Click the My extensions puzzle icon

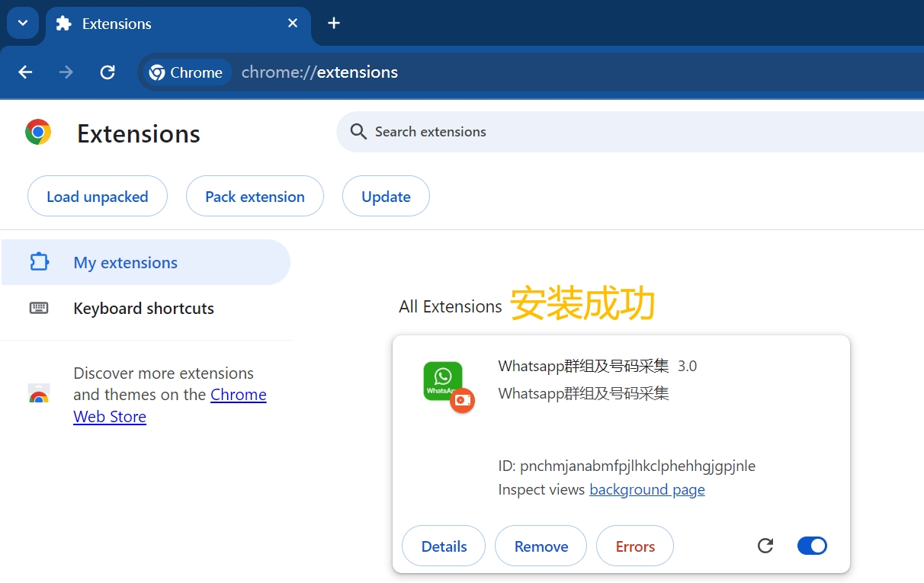(x=39, y=262)
